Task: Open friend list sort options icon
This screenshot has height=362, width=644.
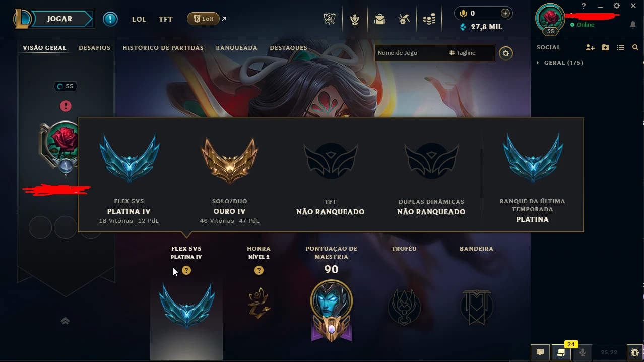Action: pos(620,47)
